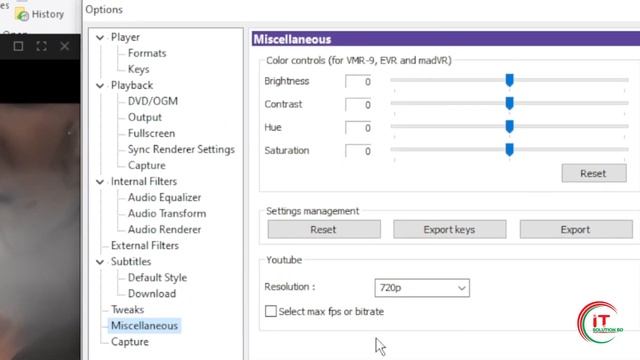Open Sync Renderer Settings page
This screenshot has width=640, height=360.
(181, 149)
